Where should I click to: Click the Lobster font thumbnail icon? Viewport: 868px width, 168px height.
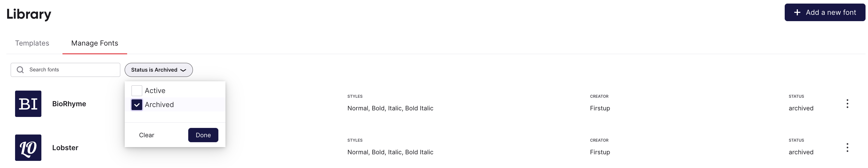click(x=28, y=148)
